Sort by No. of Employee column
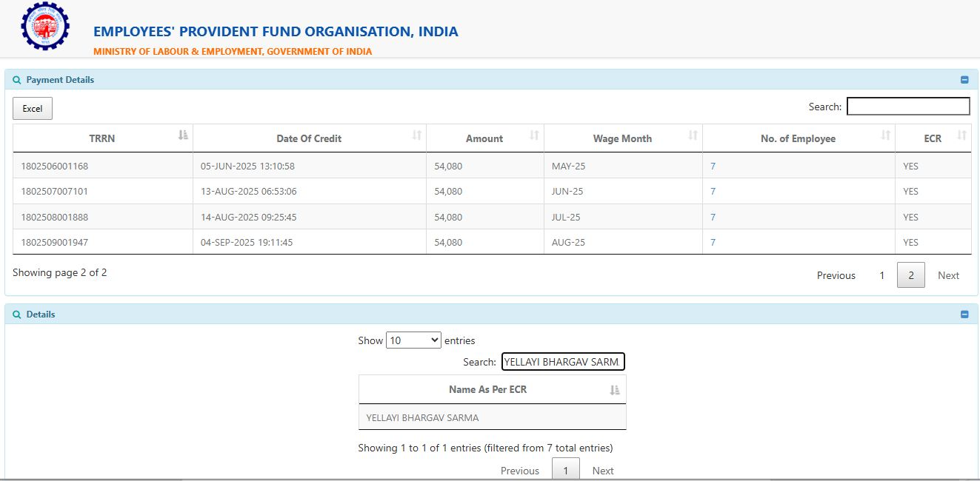 (x=798, y=138)
